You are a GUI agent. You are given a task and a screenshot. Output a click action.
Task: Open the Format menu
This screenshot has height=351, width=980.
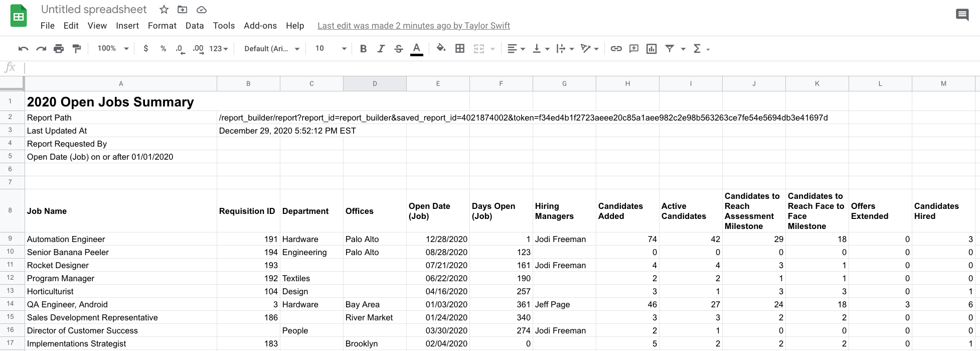[x=162, y=26]
